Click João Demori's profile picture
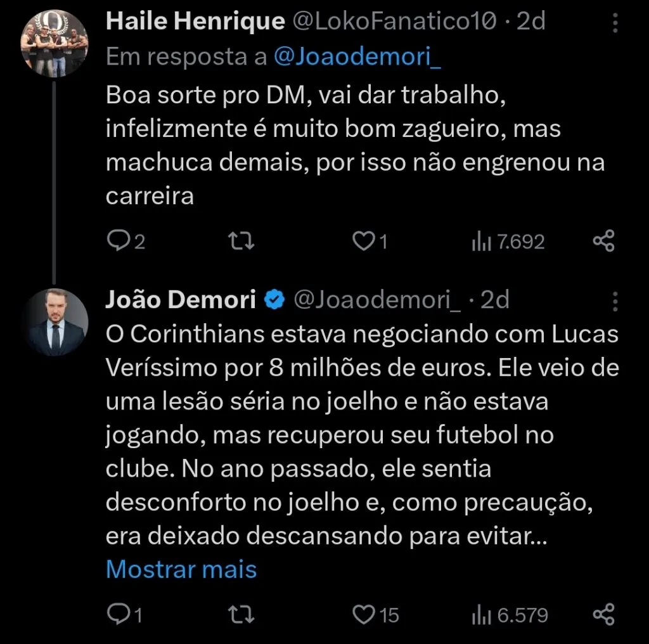Viewport: 649px width, 644px height. pyautogui.click(x=56, y=320)
